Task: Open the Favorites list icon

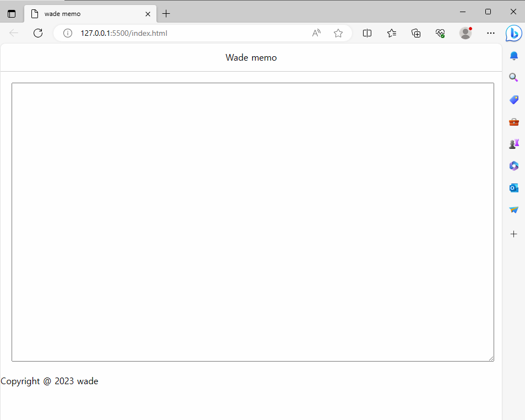Action: click(392, 33)
